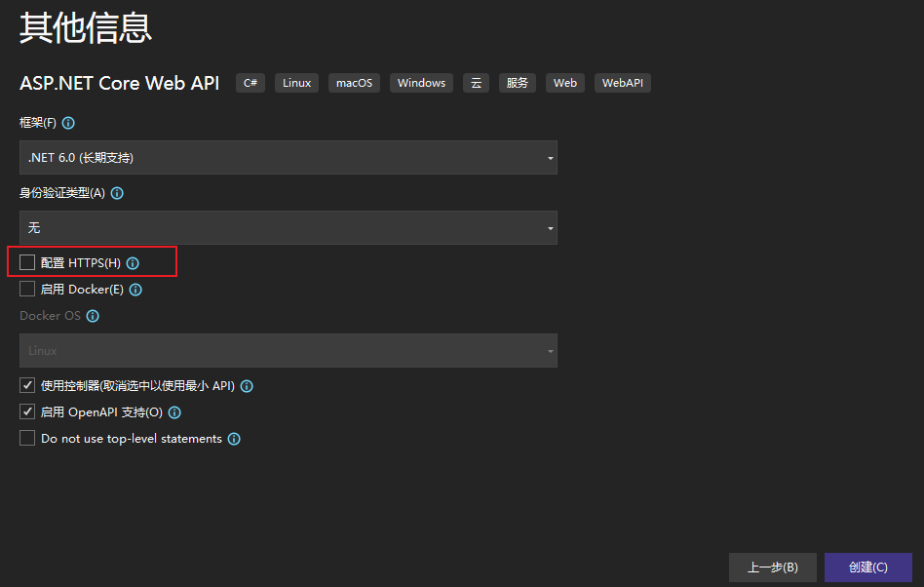Enable the 配置 HTTPS(H) checkbox
Screen dimensions: 924x587
coord(27,262)
